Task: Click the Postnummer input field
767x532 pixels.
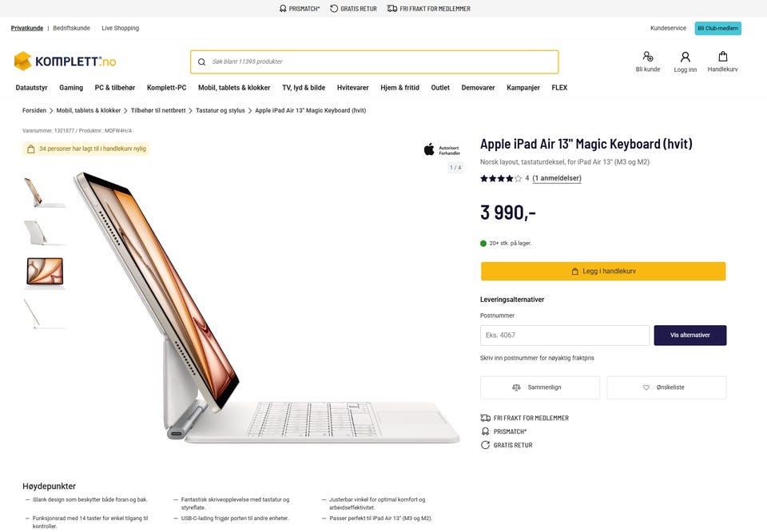Action: coord(565,335)
